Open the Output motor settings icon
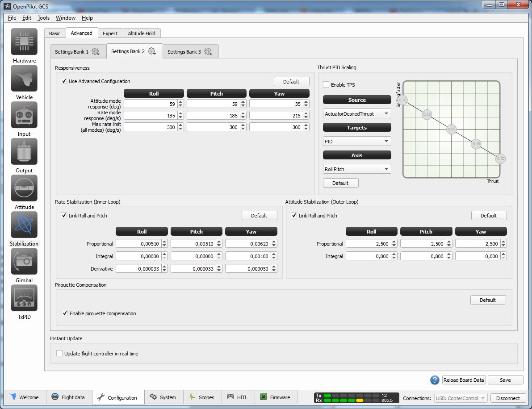532x409 pixels. [24, 152]
